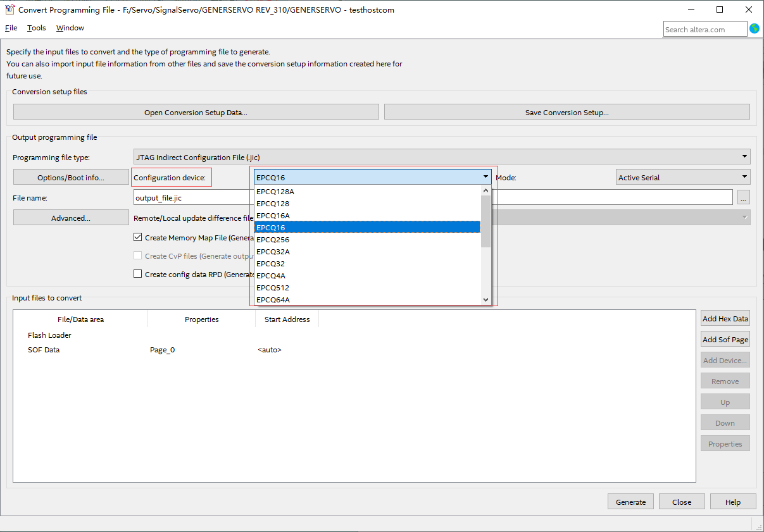This screenshot has width=764, height=532.
Task: Select EPCQ64A from the device list
Action: [x=367, y=299]
